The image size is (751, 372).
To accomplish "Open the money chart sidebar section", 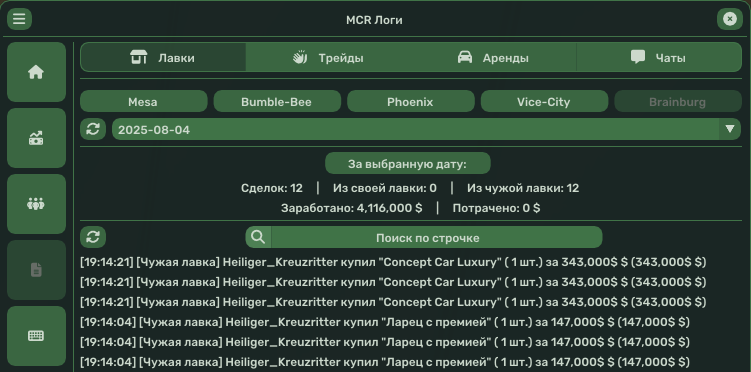I will [36, 138].
